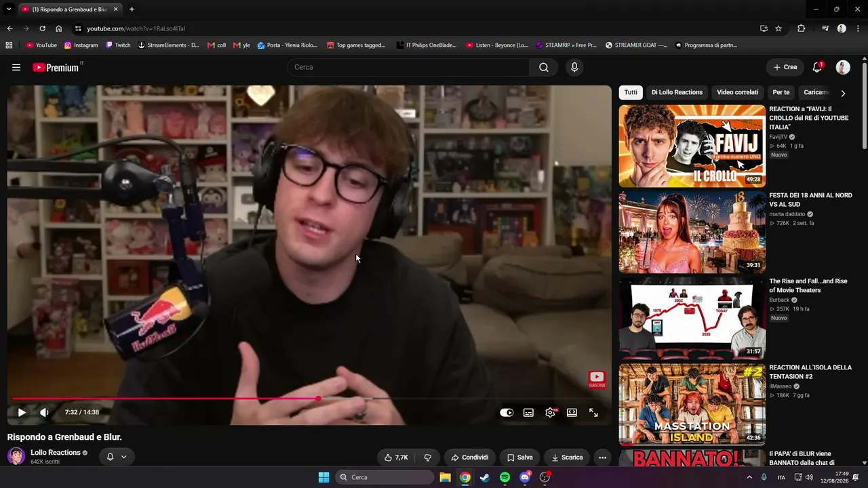Select the Tutti filter chip
Image resolution: width=868 pixels, height=488 pixels.
tap(631, 92)
